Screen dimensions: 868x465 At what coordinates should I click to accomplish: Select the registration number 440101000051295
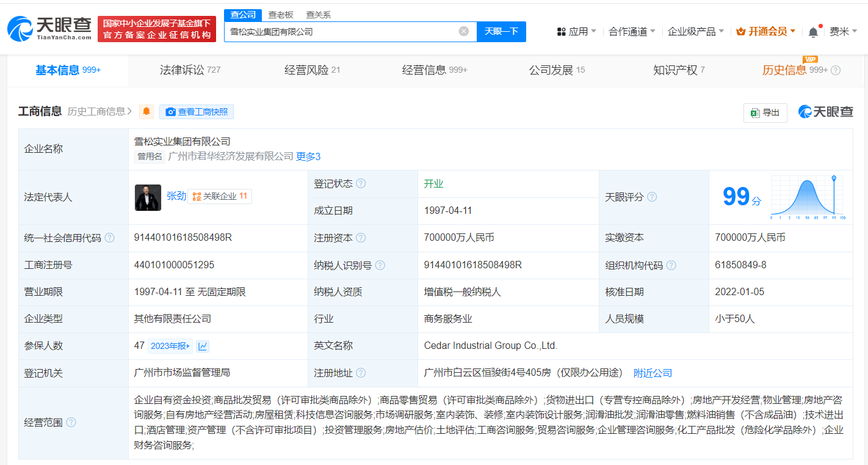174,265
